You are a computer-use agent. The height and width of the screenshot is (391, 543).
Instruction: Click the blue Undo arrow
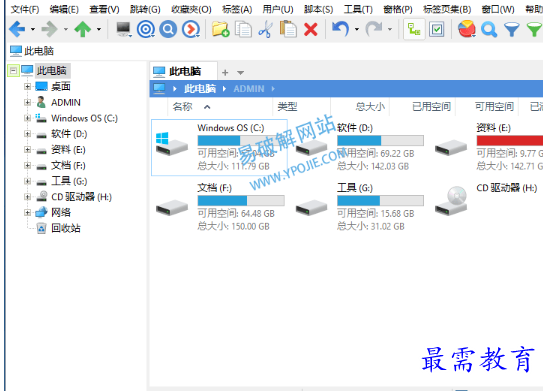point(340,29)
